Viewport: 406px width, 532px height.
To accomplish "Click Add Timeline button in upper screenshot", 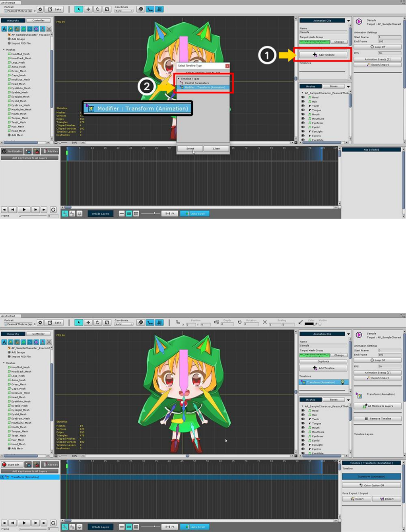I will (323, 55).
